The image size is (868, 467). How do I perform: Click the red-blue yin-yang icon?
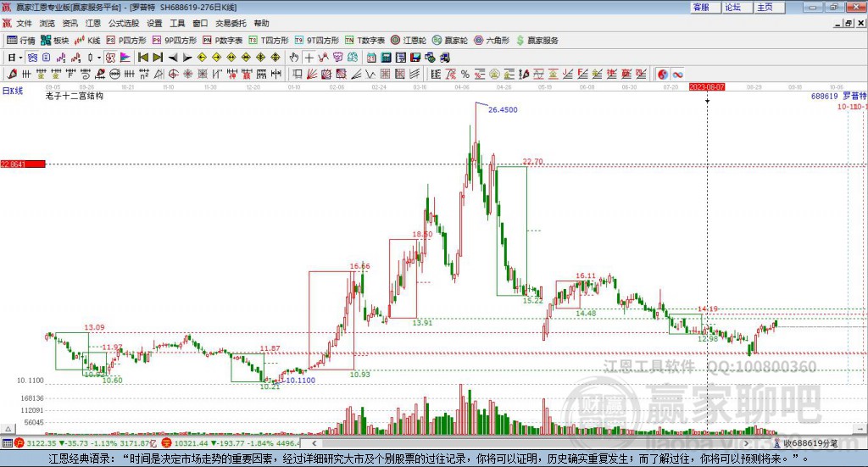tap(663, 74)
